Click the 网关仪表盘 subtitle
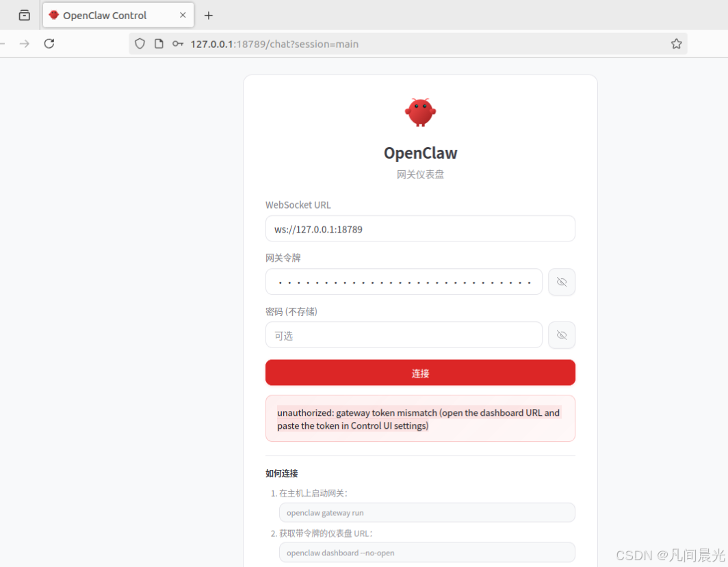This screenshot has width=728, height=567. pos(420,174)
